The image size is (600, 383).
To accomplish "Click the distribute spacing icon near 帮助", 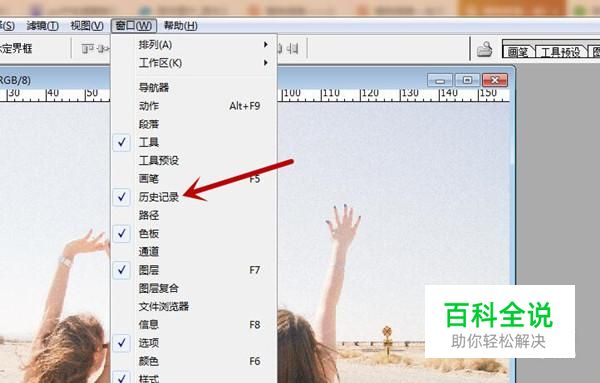I will click(293, 49).
